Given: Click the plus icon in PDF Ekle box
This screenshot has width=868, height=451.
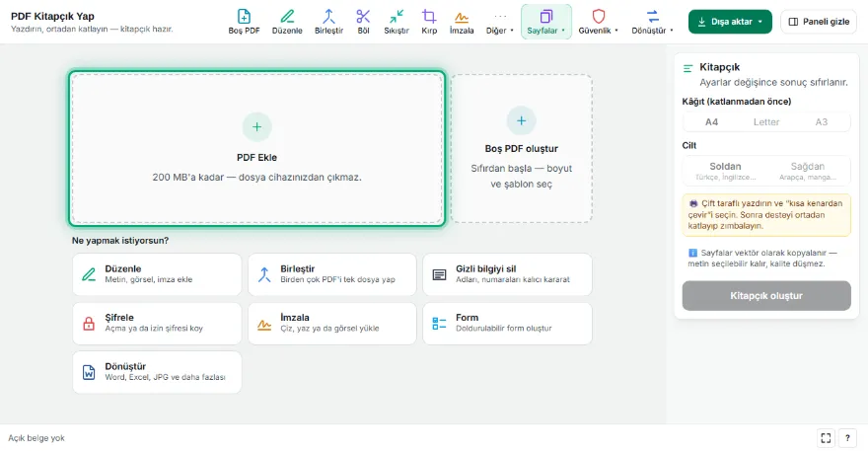Looking at the screenshot, I should click(256, 127).
